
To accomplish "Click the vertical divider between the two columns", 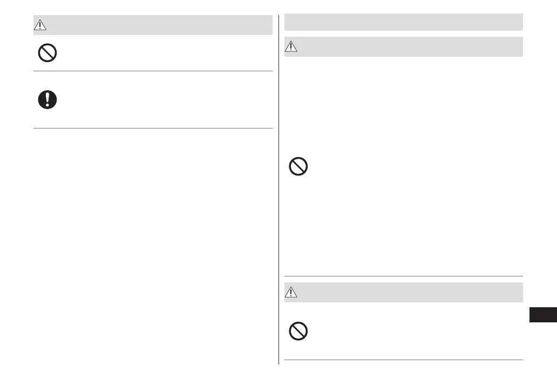I will pyautogui.click(x=278, y=189).
